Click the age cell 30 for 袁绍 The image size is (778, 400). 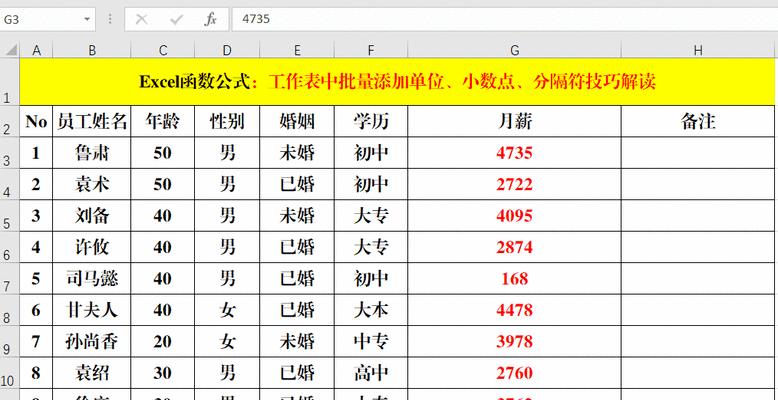[163, 373]
